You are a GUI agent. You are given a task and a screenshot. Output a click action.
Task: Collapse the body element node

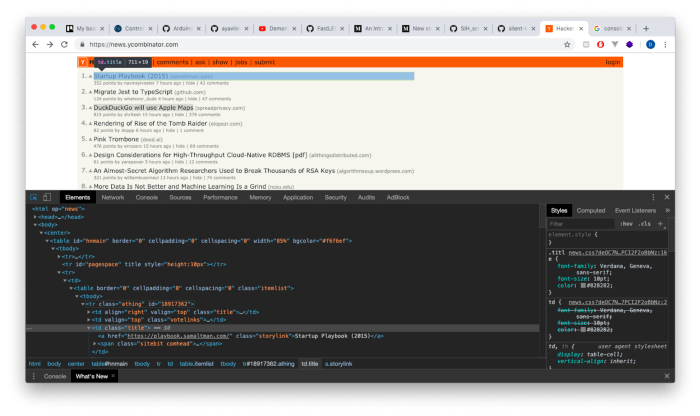[35, 225]
